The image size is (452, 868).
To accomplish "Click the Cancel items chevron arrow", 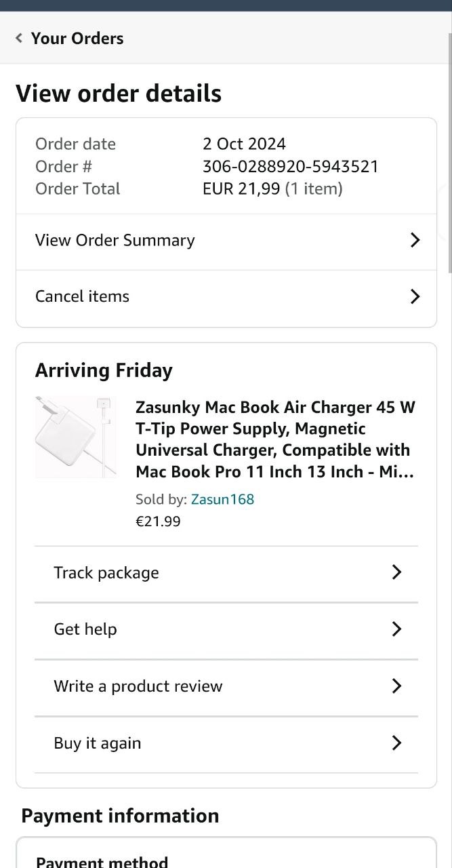I will (x=415, y=296).
